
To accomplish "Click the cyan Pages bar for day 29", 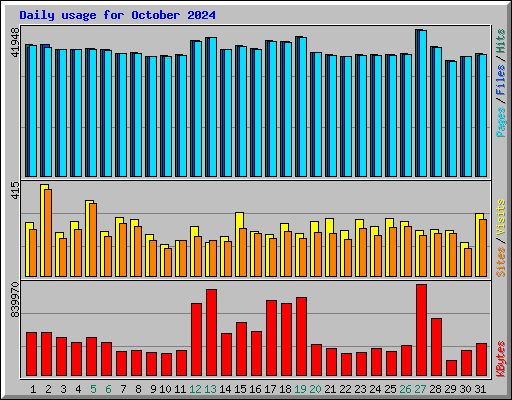I will 453,119.
